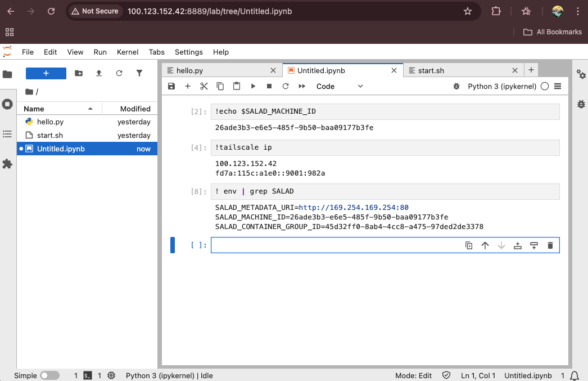
Task: Upload files with the upload arrow icon
Action: pos(99,73)
